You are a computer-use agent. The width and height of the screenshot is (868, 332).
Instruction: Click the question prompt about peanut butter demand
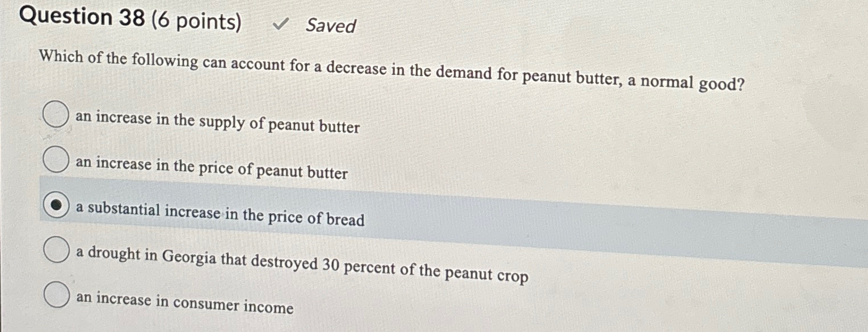(x=391, y=71)
